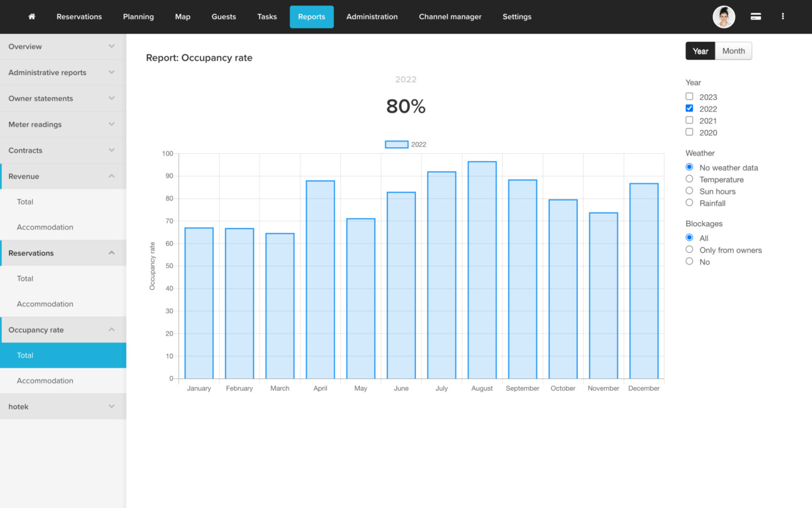Screen dimensions: 812x508
Task: Expand the Overview section chevron
Action: [112, 46]
